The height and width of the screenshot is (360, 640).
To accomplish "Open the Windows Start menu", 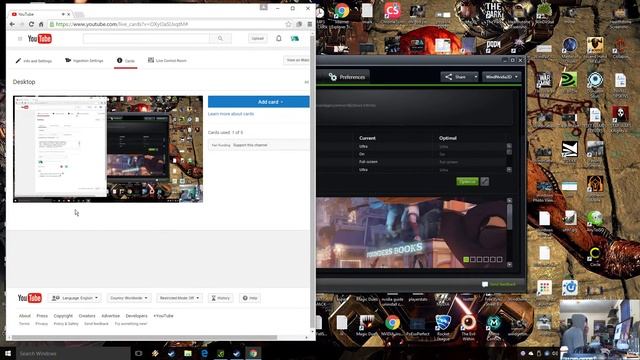I will pos(8,353).
